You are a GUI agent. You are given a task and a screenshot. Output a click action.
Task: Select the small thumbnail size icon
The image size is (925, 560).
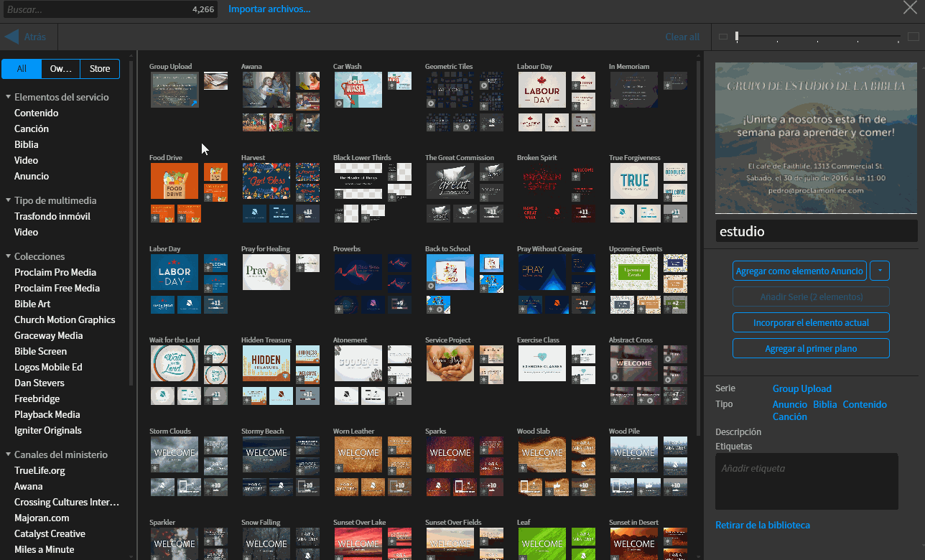tap(723, 37)
